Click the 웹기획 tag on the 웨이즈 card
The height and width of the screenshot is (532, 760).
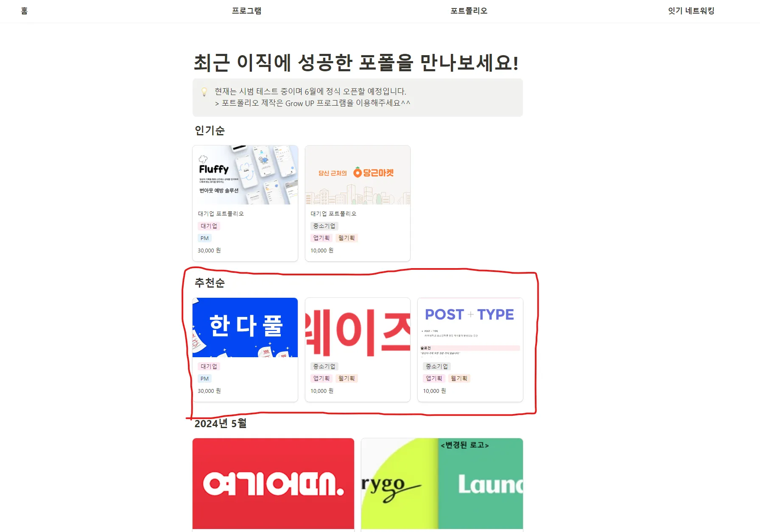(x=346, y=378)
